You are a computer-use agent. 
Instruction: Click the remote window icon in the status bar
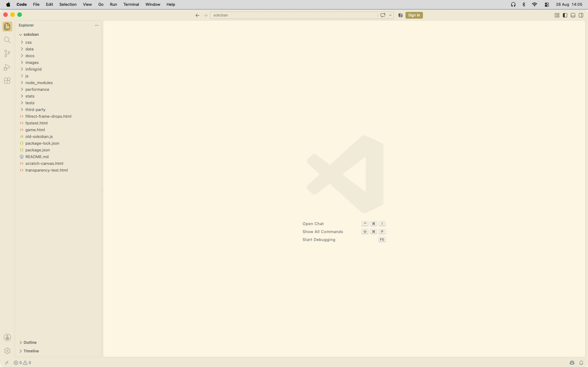pos(6,363)
